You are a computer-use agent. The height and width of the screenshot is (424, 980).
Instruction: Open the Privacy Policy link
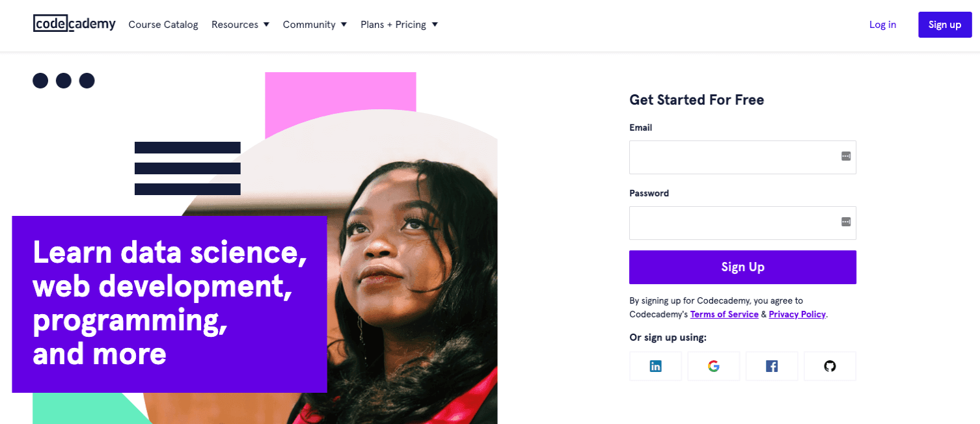(x=797, y=314)
